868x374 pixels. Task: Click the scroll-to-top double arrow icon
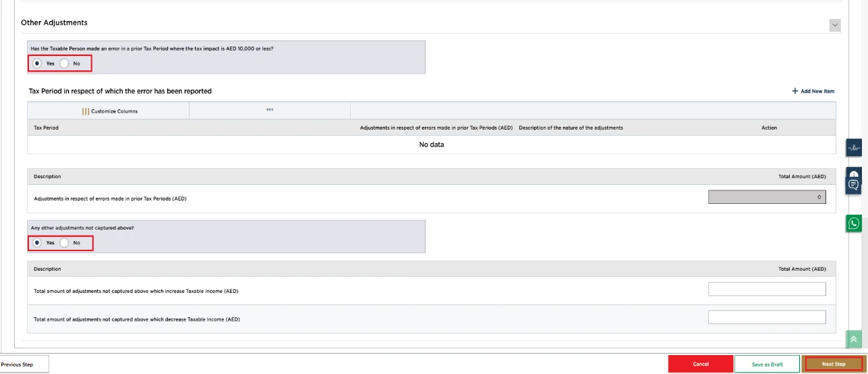[854, 340]
